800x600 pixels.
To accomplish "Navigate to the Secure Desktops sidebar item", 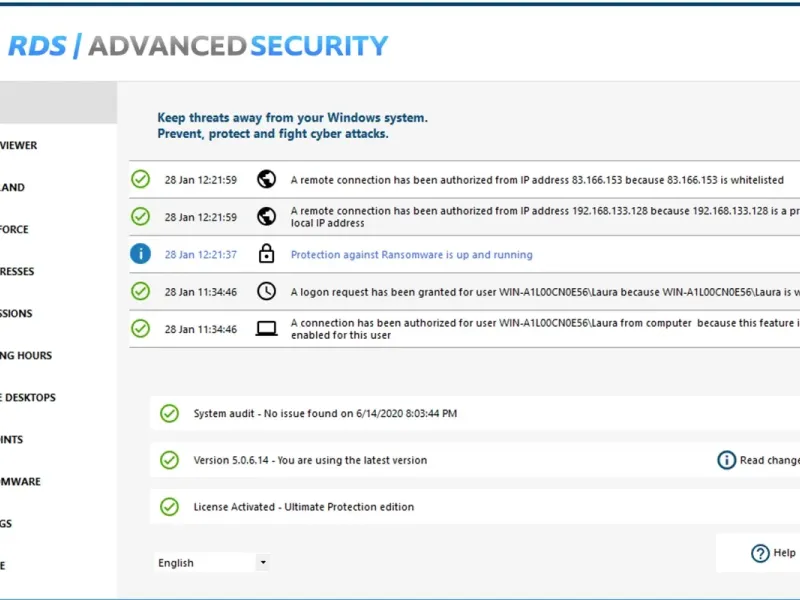I will [x=29, y=397].
